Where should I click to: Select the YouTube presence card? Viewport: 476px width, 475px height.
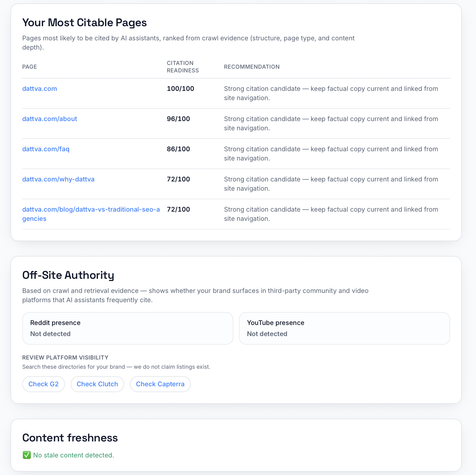coord(344,328)
